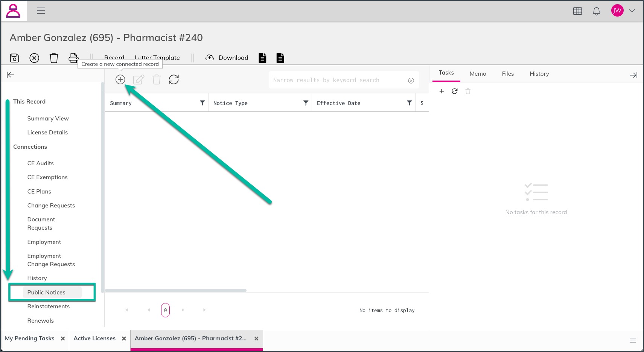Open the bottom-right tab list menu
Screen dimensions: 644x352
[x=633, y=340]
